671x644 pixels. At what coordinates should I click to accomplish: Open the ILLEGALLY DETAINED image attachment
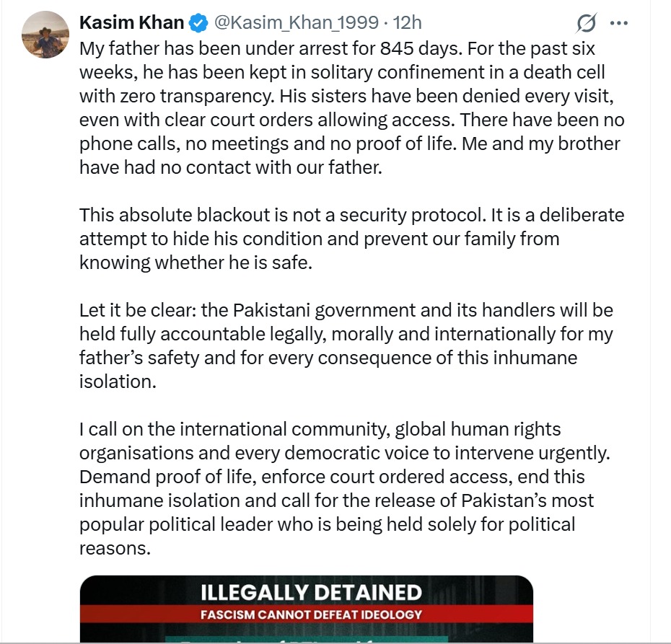click(306, 609)
